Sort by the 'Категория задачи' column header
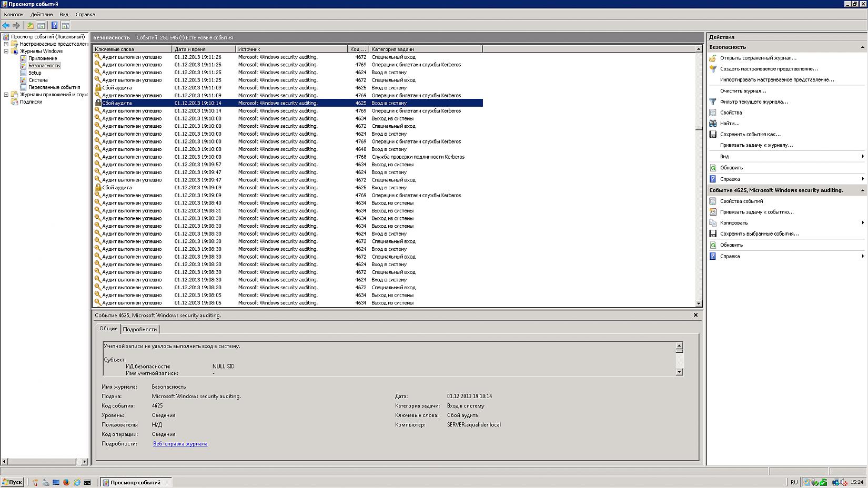The image size is (868, 488). 426,49
